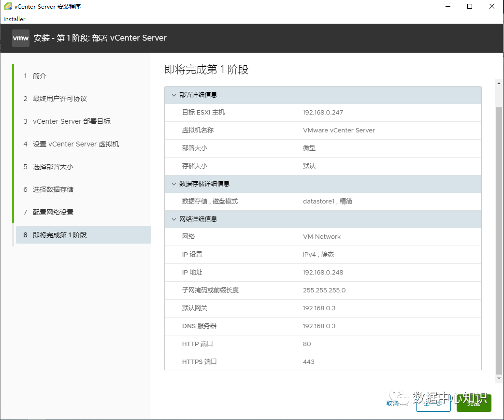Click the IPv4 , 静态 value
Screen dimensions: 504x420
pos(318,254)
